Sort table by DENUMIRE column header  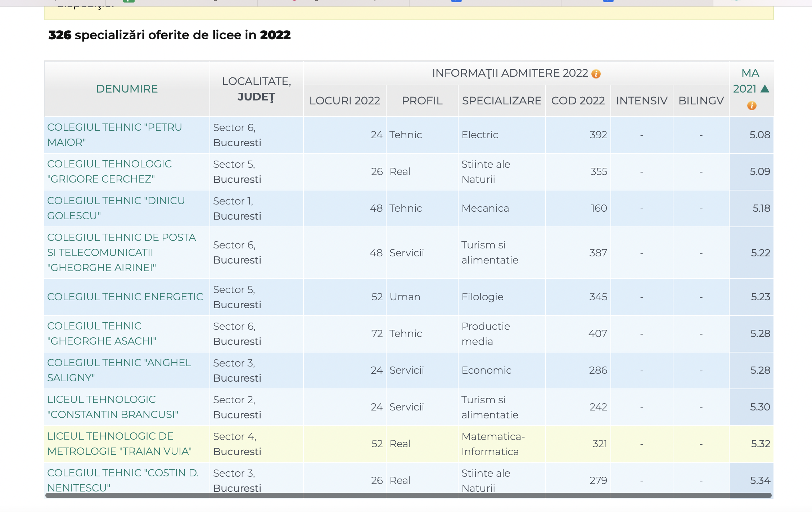[x=127, y=89]
